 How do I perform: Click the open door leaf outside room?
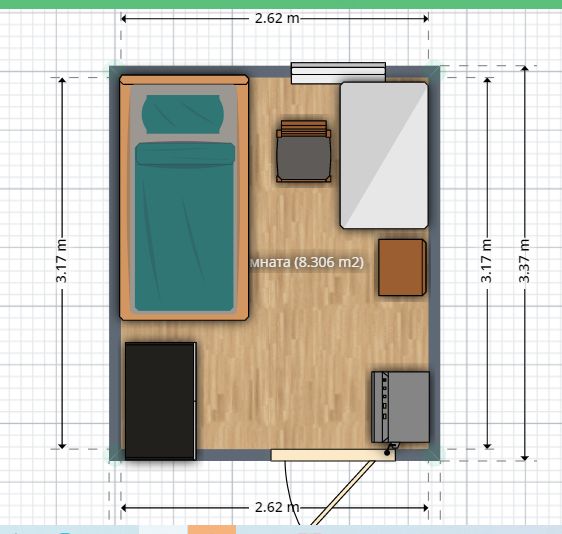click(343, 493)
